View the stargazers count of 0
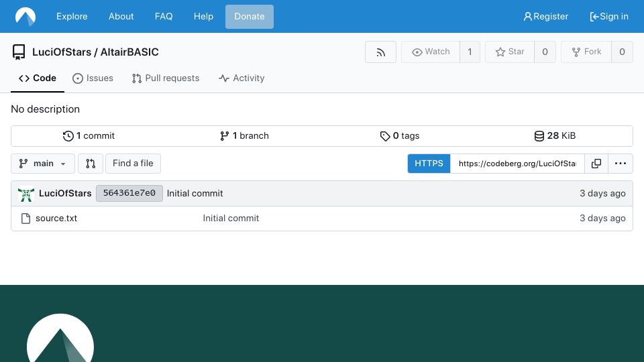This screenshot has width=644, height=362. (x=545, y=52)
